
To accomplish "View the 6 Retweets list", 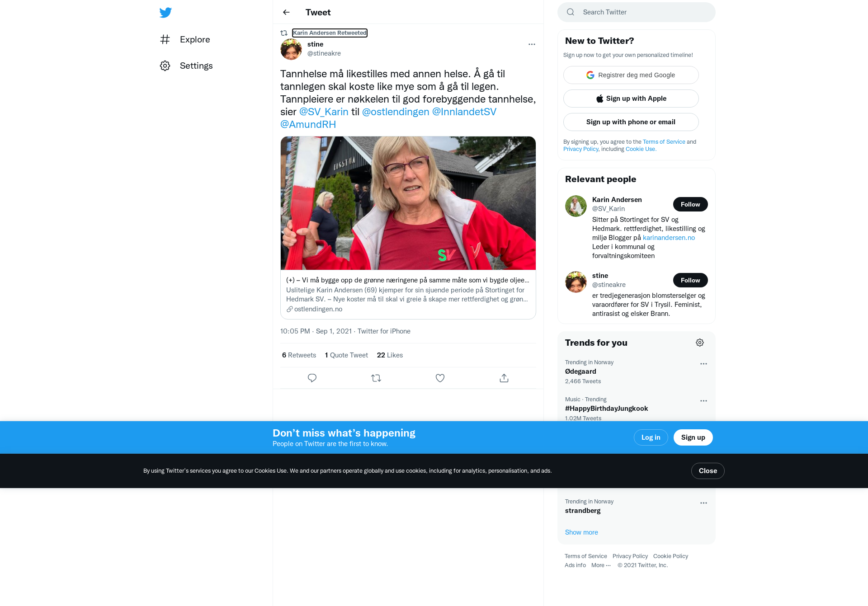I will [299, 355].
